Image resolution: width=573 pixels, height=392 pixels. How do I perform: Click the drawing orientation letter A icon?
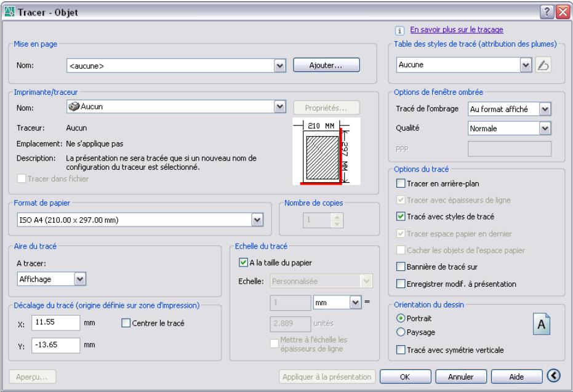pos(541,324)
